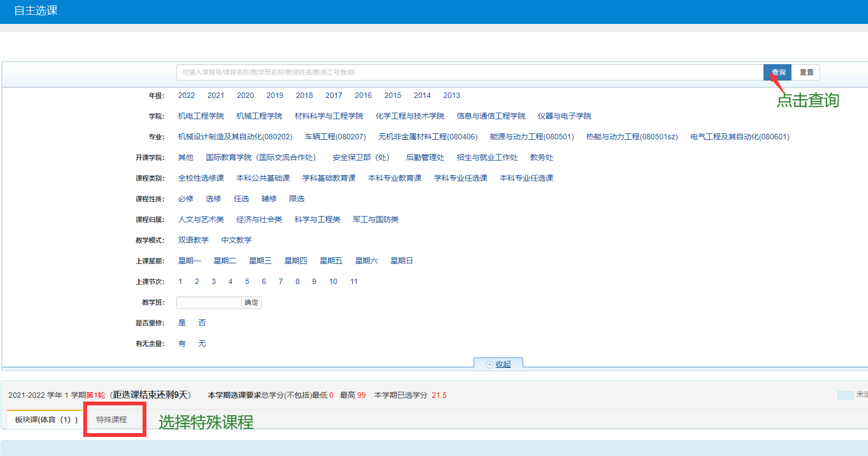Collapse the filter panel with 收起

pyautogui.click(x=498, y=364)
